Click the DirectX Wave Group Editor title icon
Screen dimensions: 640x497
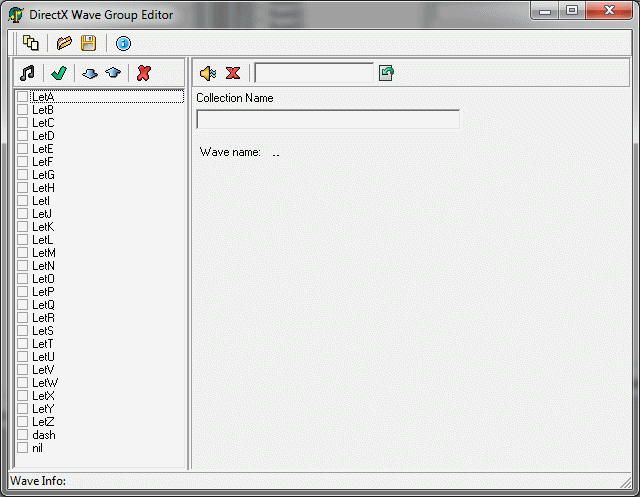click(16, 15)
